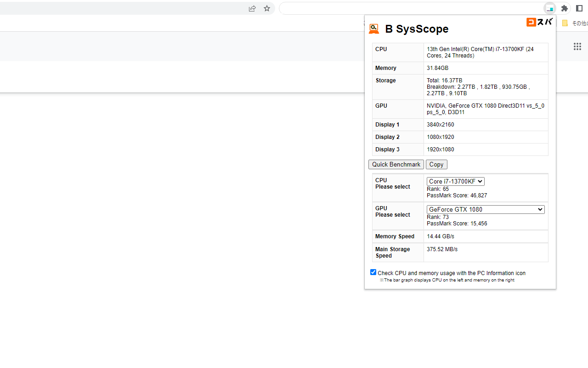
Task: Bookmark this page with the star icon
Action: 267,8
